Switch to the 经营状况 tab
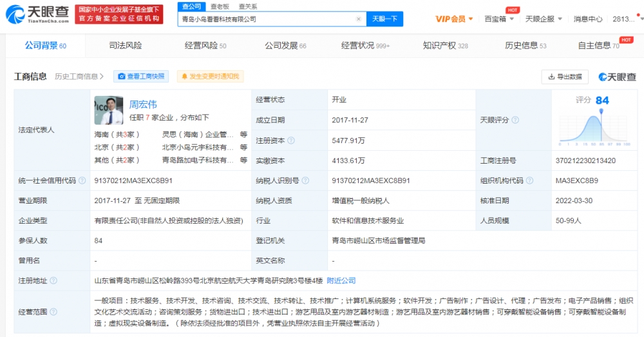The image size is (644, 337). tap(365, 45)
